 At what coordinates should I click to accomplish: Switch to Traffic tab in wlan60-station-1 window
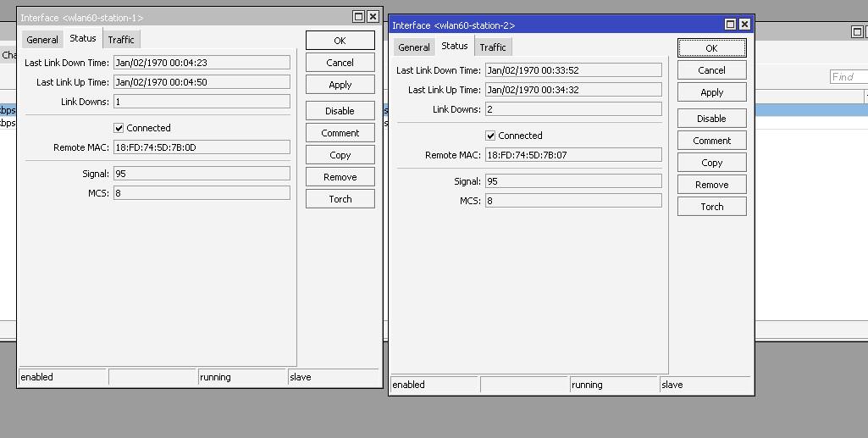pyautogui.click(x=121, y=39)
